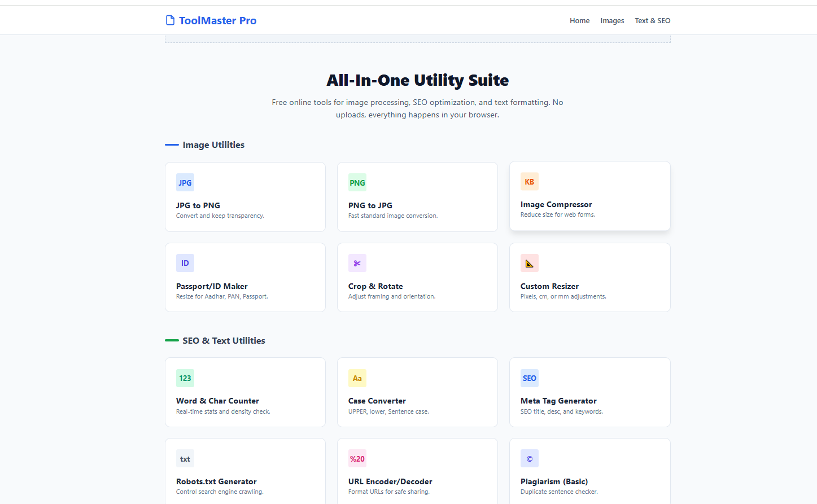
Task: Click the txt robots generator icon
Action: click(185, 459)
